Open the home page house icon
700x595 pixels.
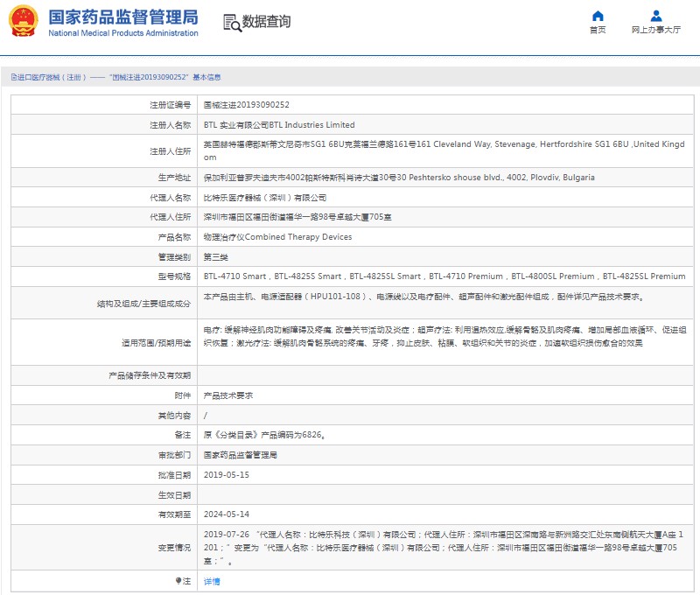pos(598,16)
